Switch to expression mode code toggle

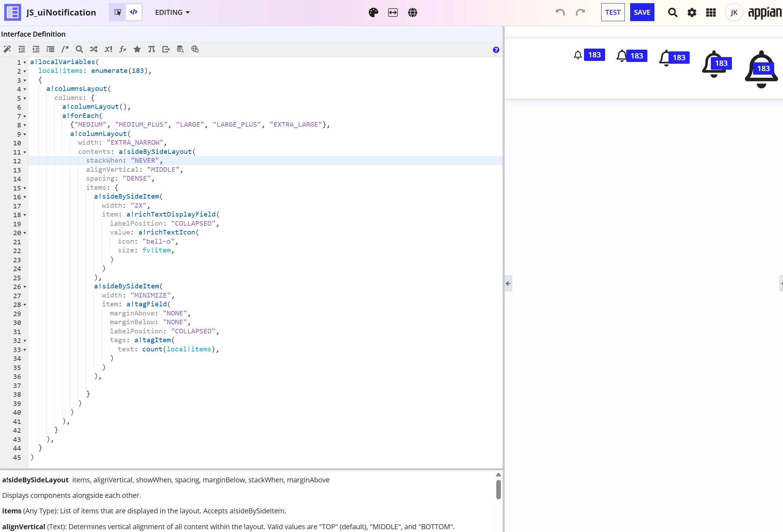(x=134, y=12)
